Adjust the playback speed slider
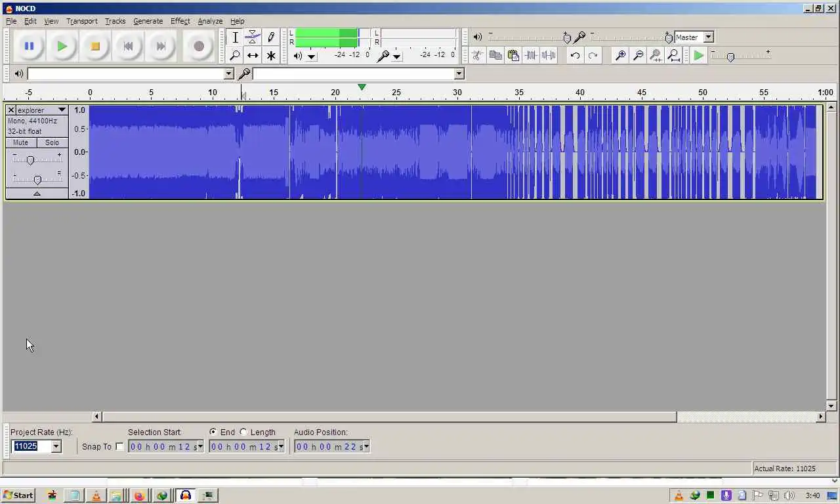 tap(730, 57)
